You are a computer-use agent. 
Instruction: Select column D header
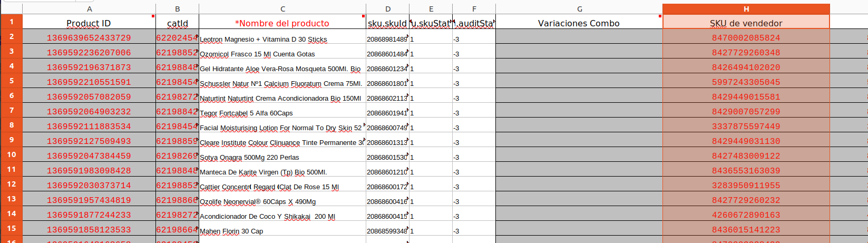[x=388, y=9]
